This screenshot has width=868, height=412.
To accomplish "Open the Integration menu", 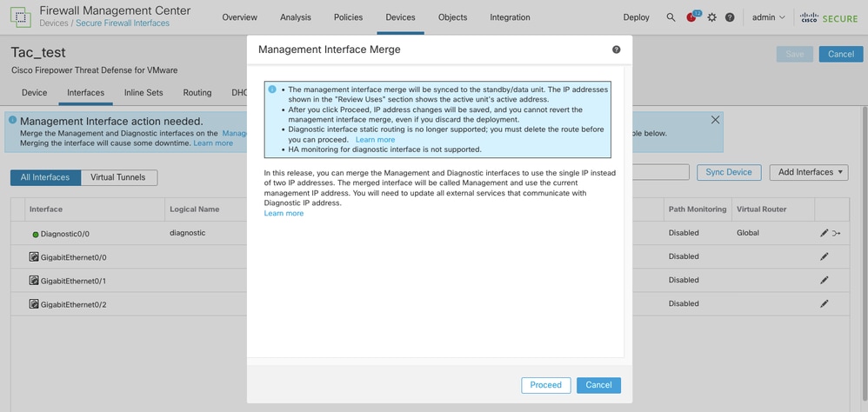I will pyautogui.click(x=510, y=17).
